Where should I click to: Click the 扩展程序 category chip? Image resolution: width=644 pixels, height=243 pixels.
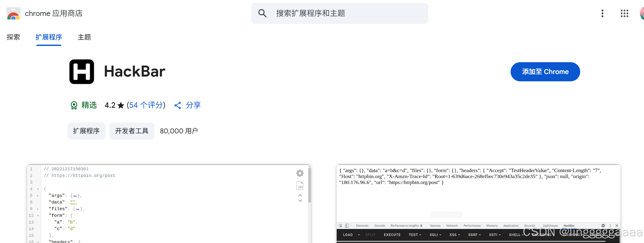click(86, 131)
